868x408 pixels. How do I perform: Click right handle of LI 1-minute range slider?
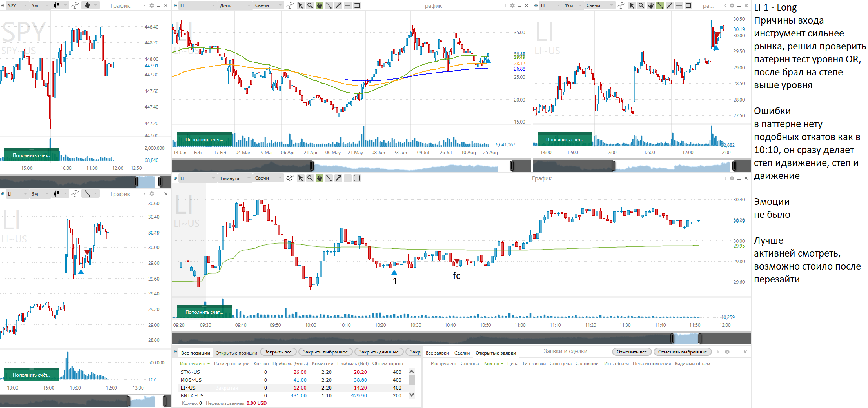click(699, 338)
